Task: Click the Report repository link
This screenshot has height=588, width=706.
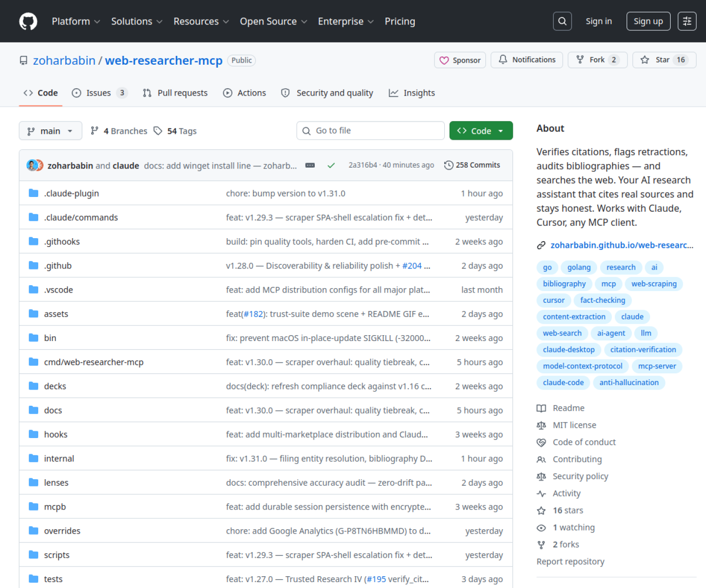Action: [x=570, y=562]
